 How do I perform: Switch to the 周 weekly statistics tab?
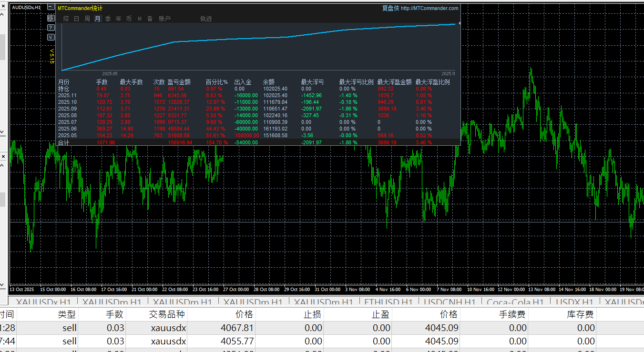[87, 19]
